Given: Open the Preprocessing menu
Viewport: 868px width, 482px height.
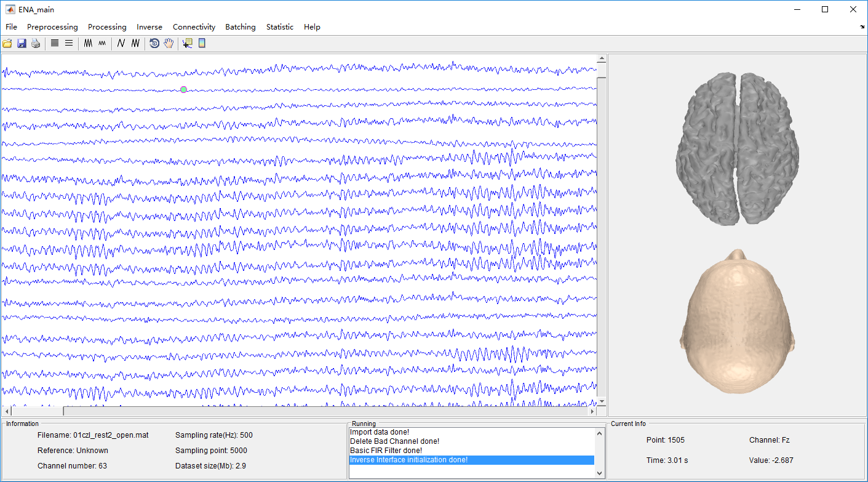Looking at the screenshot, I should [52, 27].
